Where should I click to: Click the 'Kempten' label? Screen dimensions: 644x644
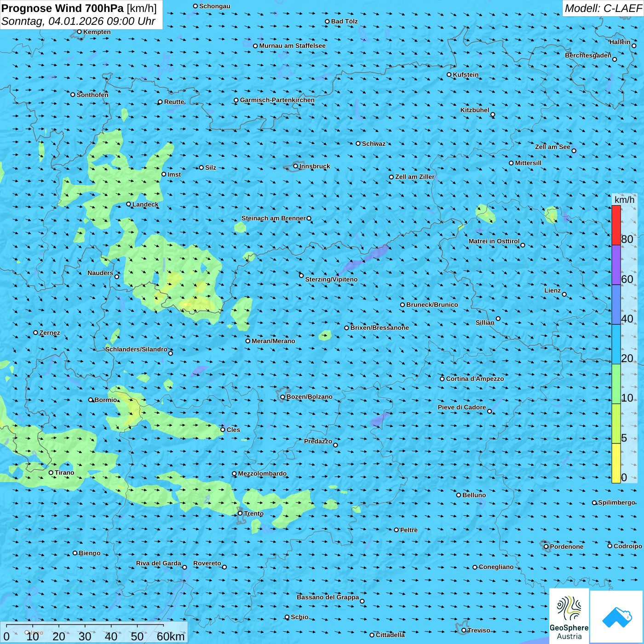tap(97, 32)
